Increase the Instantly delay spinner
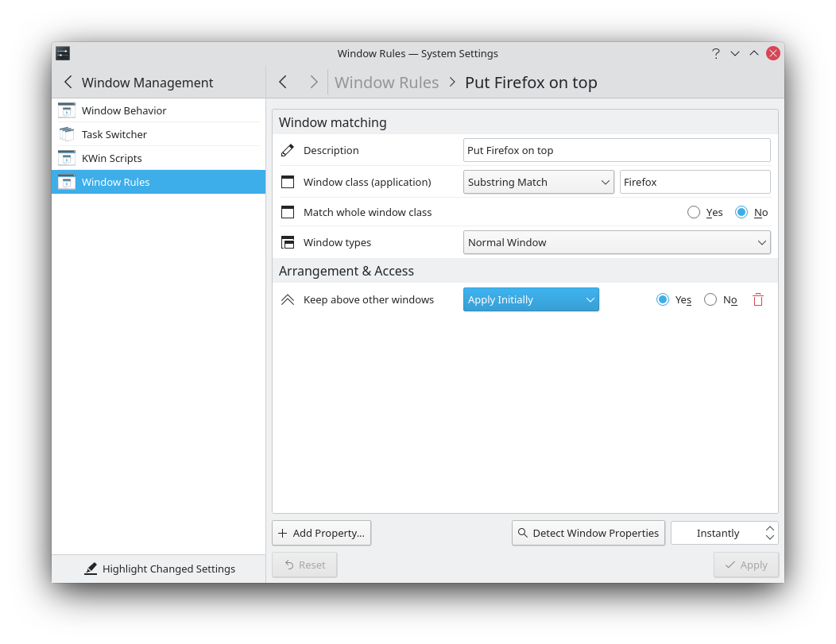 770,528
